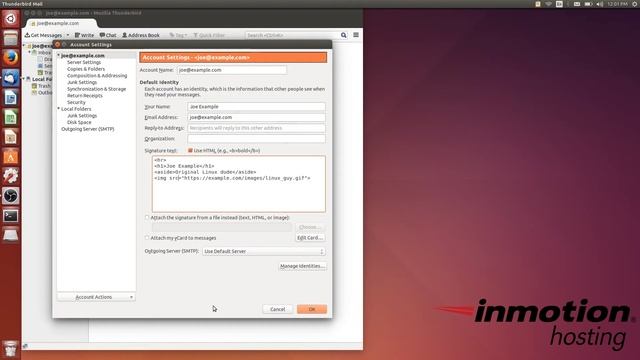Open LibreOffice Impress from the dock

point(11,137)
